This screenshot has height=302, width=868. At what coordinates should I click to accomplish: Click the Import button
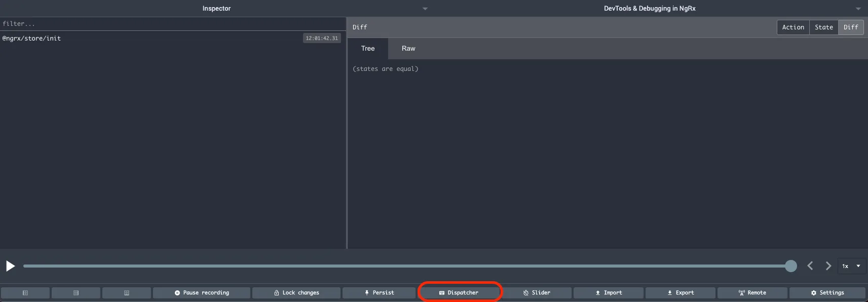(609, 293)
